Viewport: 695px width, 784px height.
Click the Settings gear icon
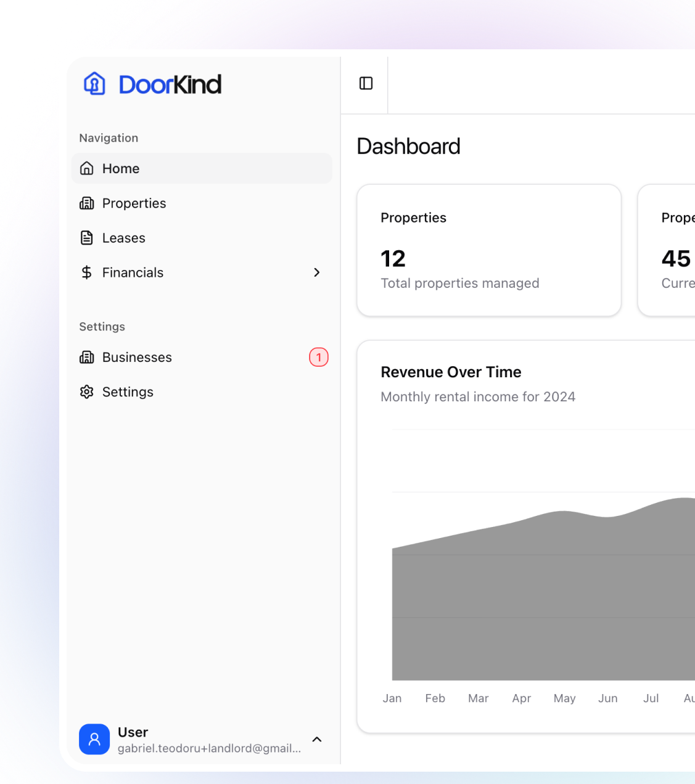87,391
